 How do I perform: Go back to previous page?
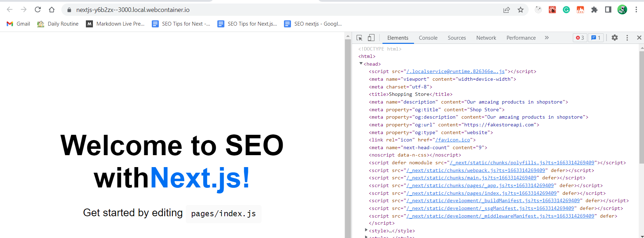(10, 10)
